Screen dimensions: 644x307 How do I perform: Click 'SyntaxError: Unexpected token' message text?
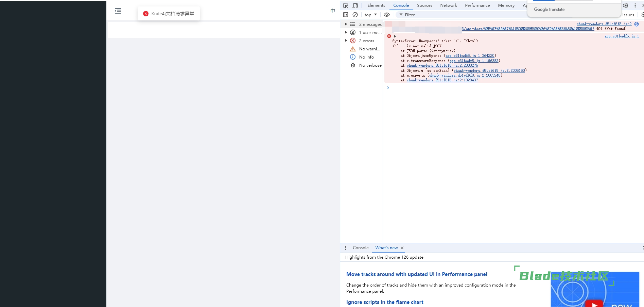point(435,41)
